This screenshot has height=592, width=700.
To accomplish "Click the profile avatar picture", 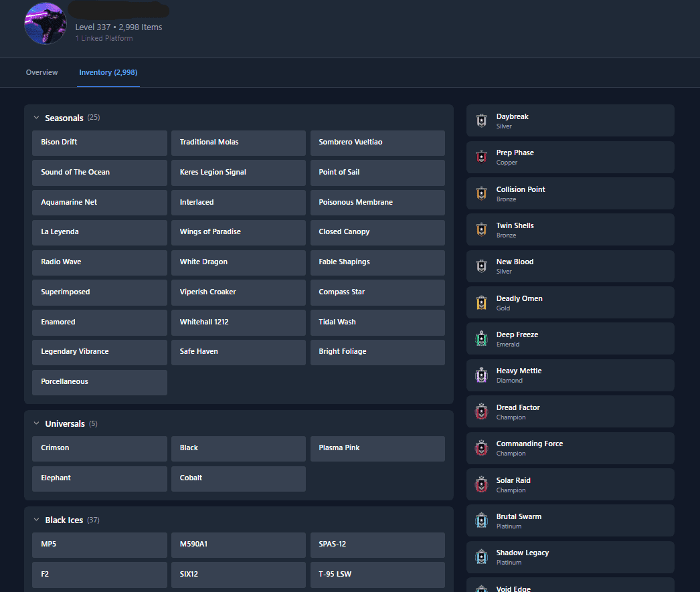I will tap(46, 24).
